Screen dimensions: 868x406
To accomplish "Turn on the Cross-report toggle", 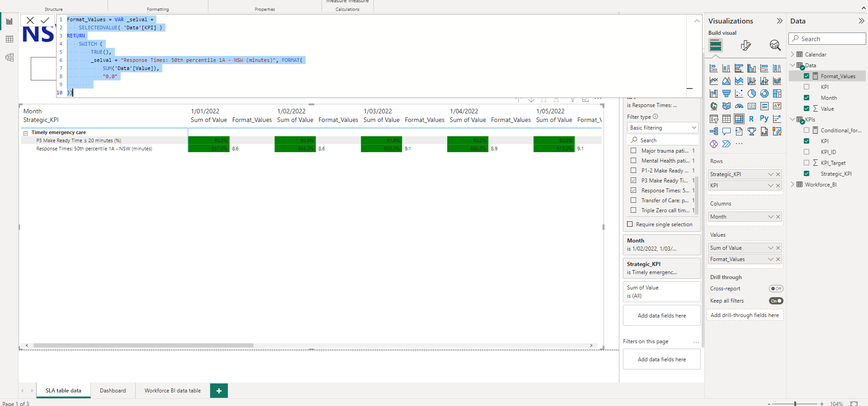I will tap(776, 289).
